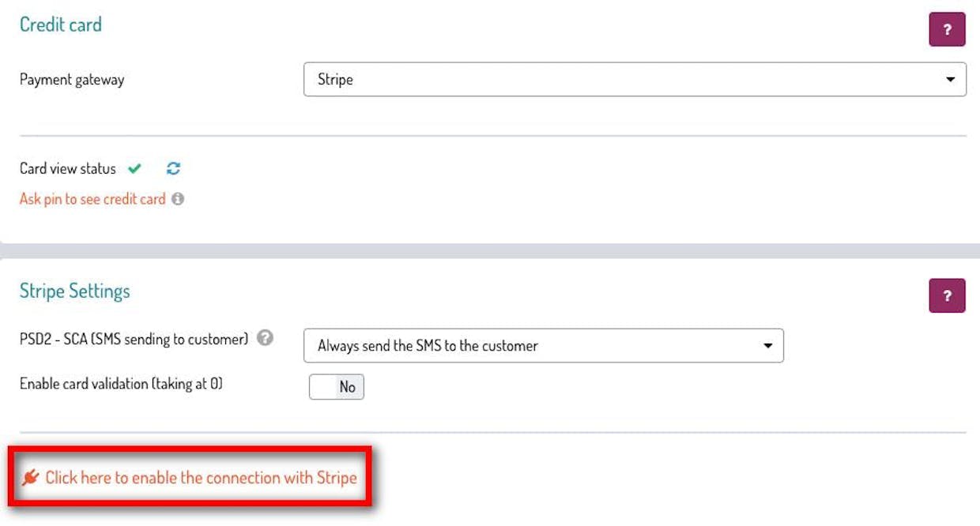The width and height of the screenshot is (980, 526).
Task: Click the green Card view status checkmark
Action: coord(134,168)
